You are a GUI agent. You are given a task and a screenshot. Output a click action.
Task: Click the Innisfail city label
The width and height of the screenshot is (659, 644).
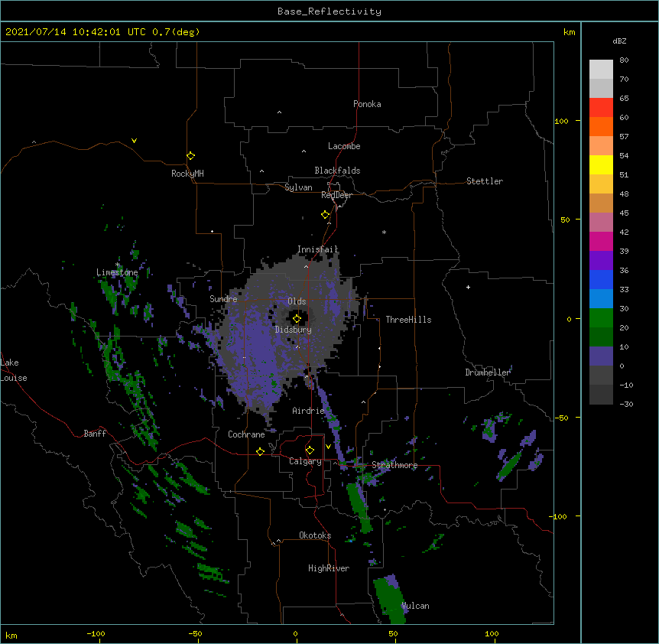[318, 249]
